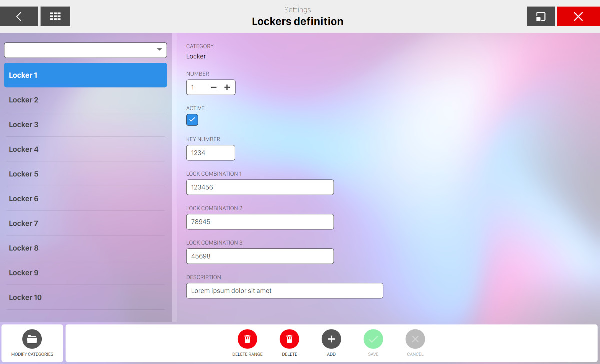This screenshot has height=364, width=600.
Task: Open the grid menu icon
Action: [x=55, y=16]
